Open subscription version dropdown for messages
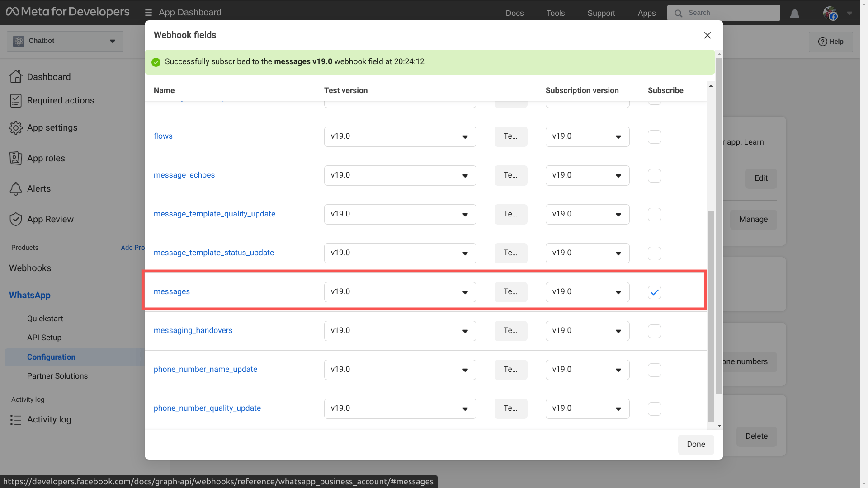 587,292
